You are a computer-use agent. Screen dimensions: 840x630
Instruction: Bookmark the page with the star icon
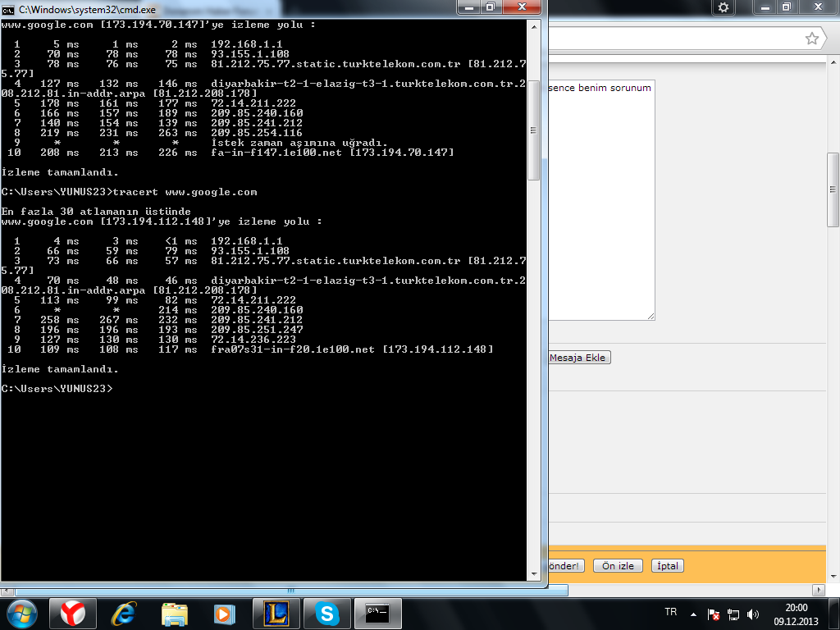click(x=812, y=39)
